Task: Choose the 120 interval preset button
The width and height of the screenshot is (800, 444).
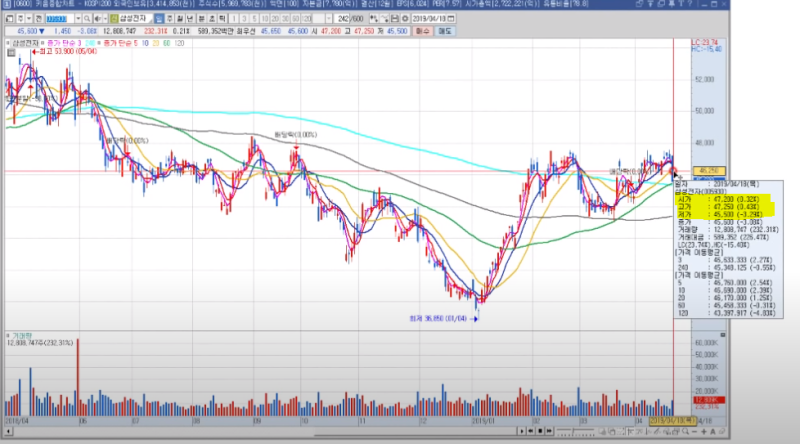Action: click(x=306, y=18)
